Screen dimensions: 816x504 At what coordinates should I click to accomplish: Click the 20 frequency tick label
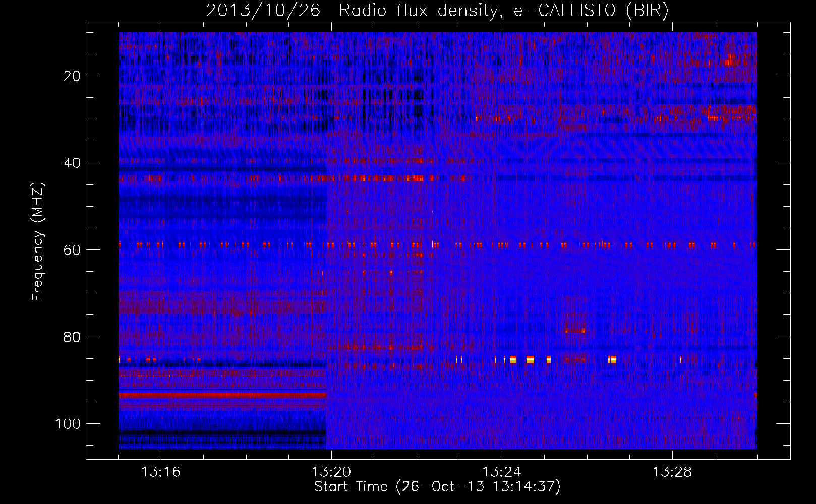tap(73, 76)
